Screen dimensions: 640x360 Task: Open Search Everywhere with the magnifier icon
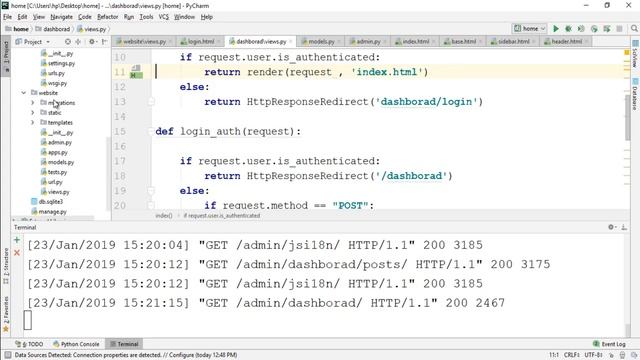coord(634,29)
